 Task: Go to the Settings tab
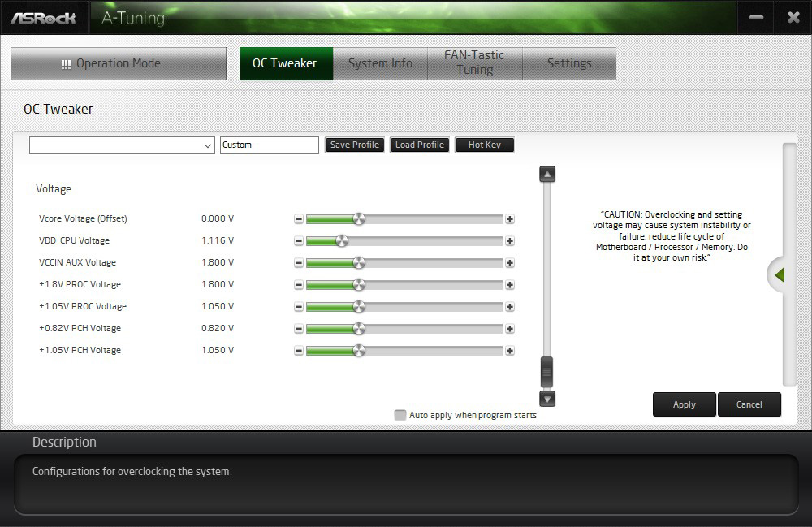[569, 63]
